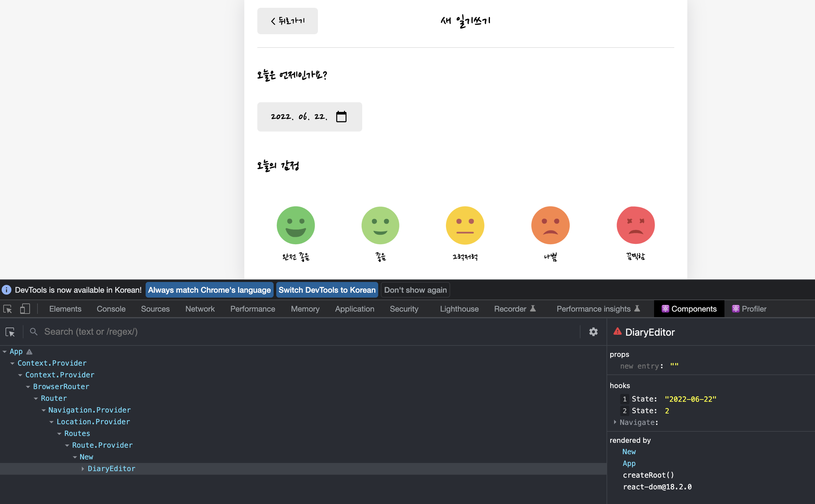Open the calendar date picker icon

pyautogui.click(x=341, y=117)
